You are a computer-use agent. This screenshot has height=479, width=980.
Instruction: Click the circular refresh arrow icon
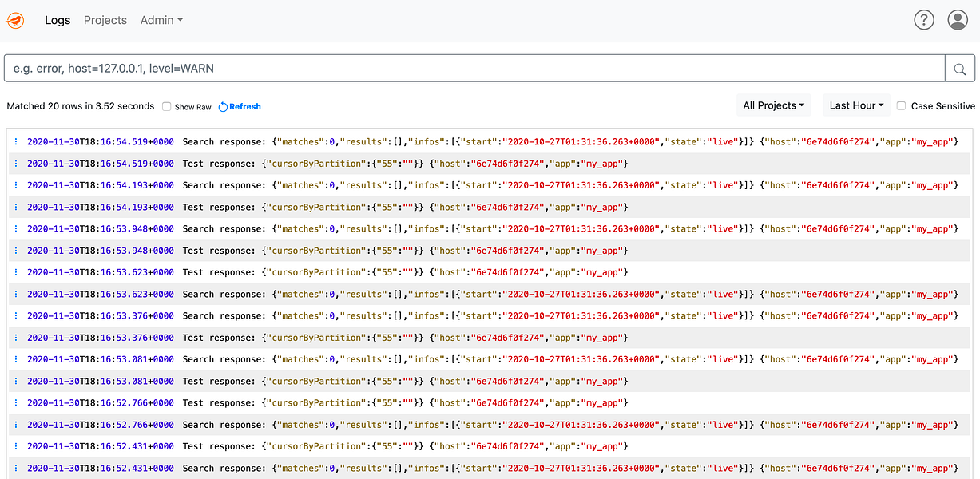[x=223, y=106]
